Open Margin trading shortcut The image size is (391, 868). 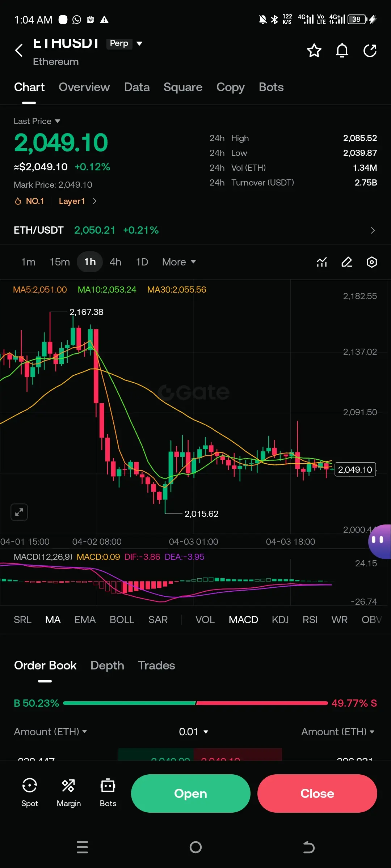pos(69,793)
